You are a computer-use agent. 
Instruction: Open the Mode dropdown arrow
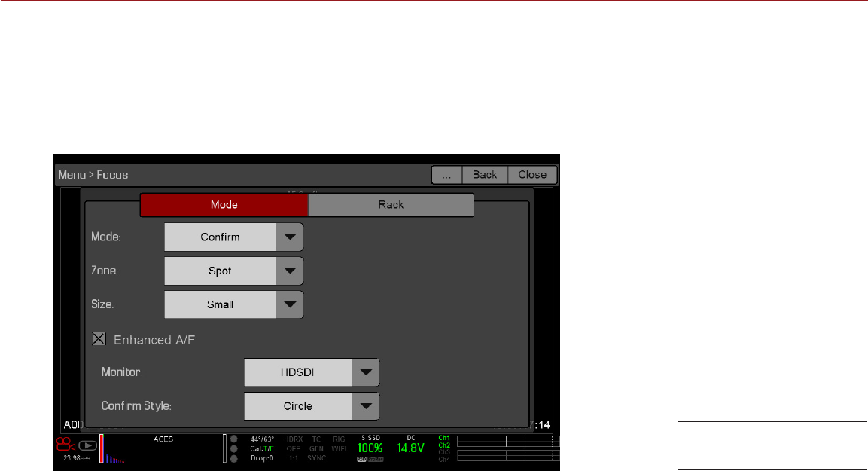290,237
